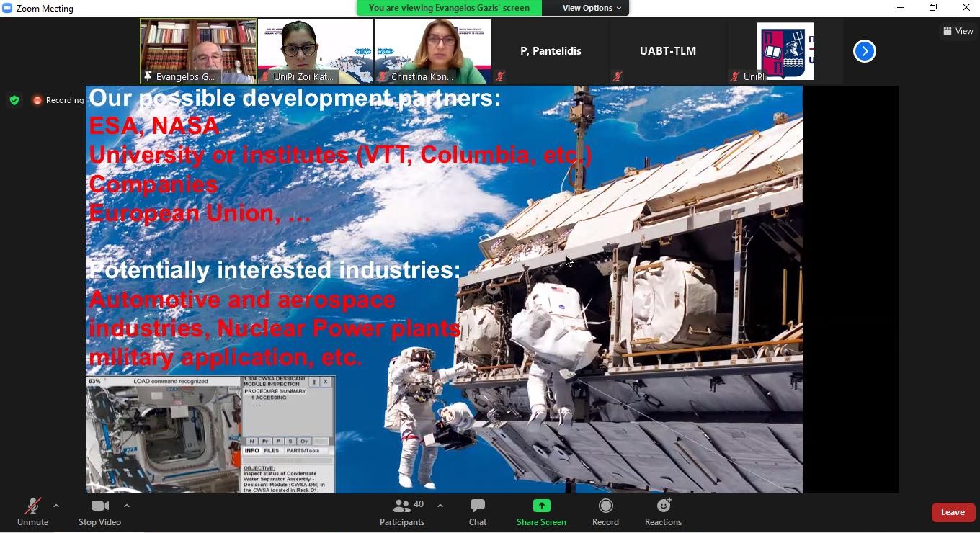Select Christina Kon video thumbnail
This screenshot has height=533, width=980.
433,51
